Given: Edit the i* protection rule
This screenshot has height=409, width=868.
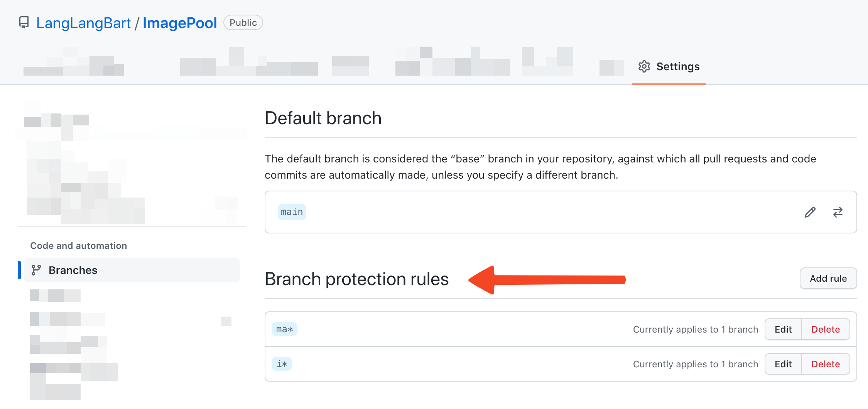Looking at the screenshot, I should [783, 364].
